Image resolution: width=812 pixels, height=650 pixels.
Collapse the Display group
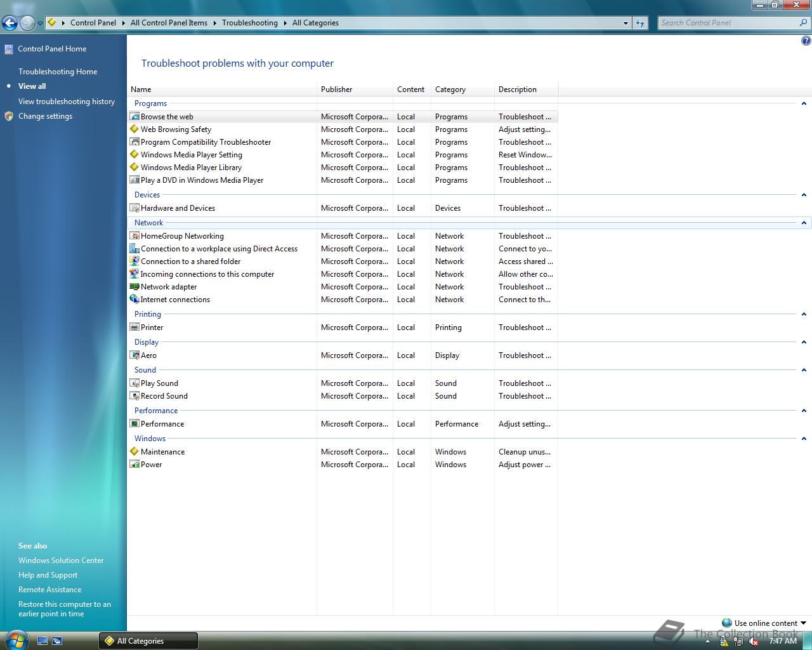coord(804,342)
